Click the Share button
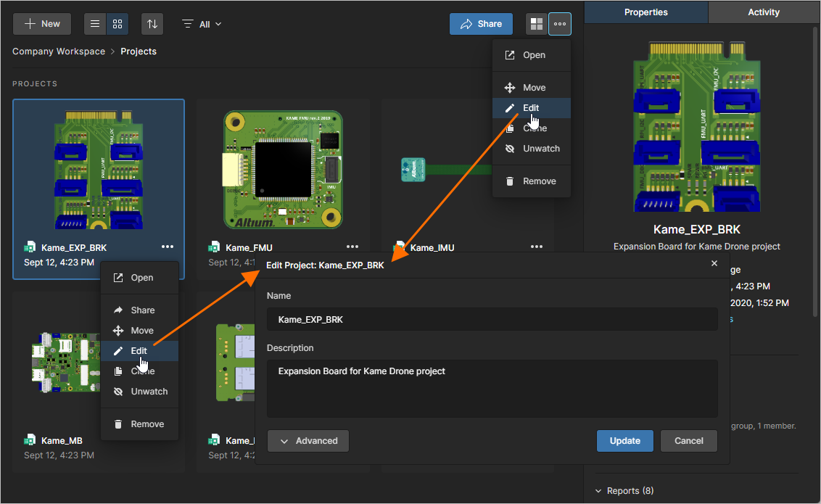Image resolution: width=821 pixels, height=504 pixels. point(481,23)
